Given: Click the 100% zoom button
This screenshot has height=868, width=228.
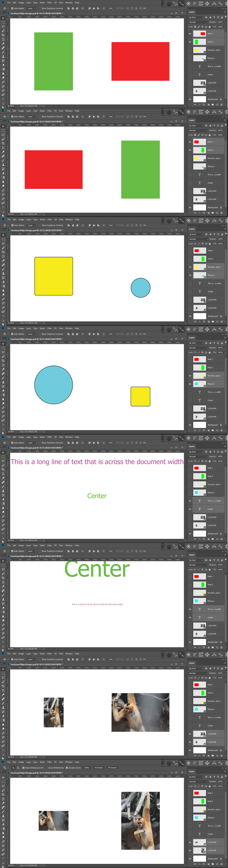Looking at the screenshot, I should pos(87,768).
